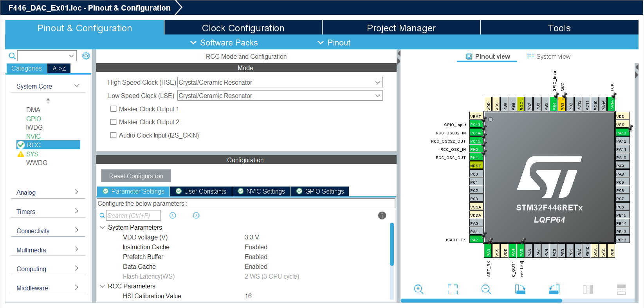Enable Audio Clock Input (I2S_CKIN)
The image size is (644, 308).
click(x=114, y=135)
